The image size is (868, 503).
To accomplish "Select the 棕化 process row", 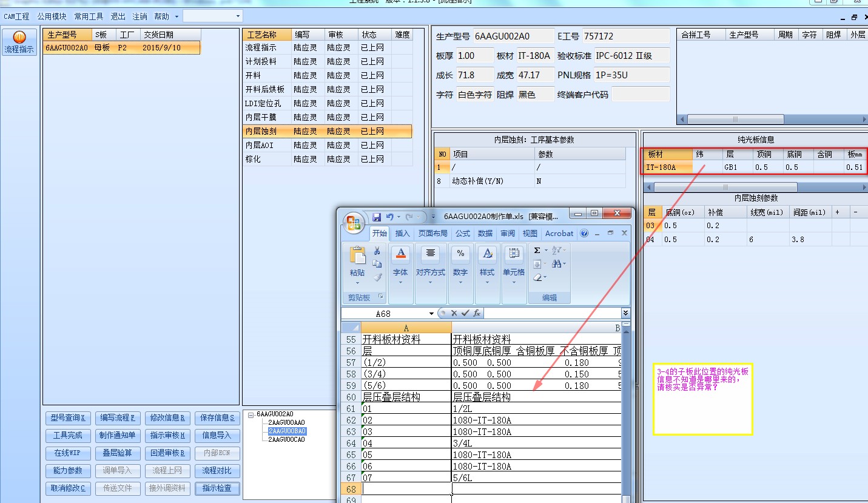I will (328, 160).
